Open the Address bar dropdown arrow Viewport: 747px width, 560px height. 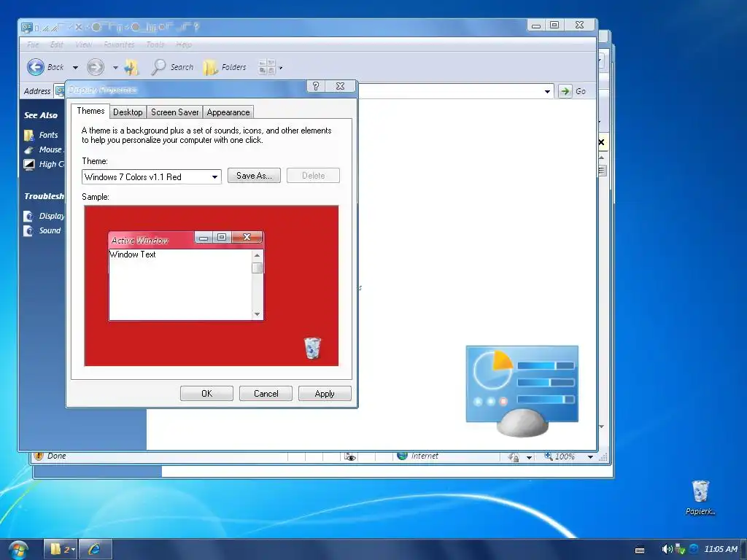tap(547, 91)
